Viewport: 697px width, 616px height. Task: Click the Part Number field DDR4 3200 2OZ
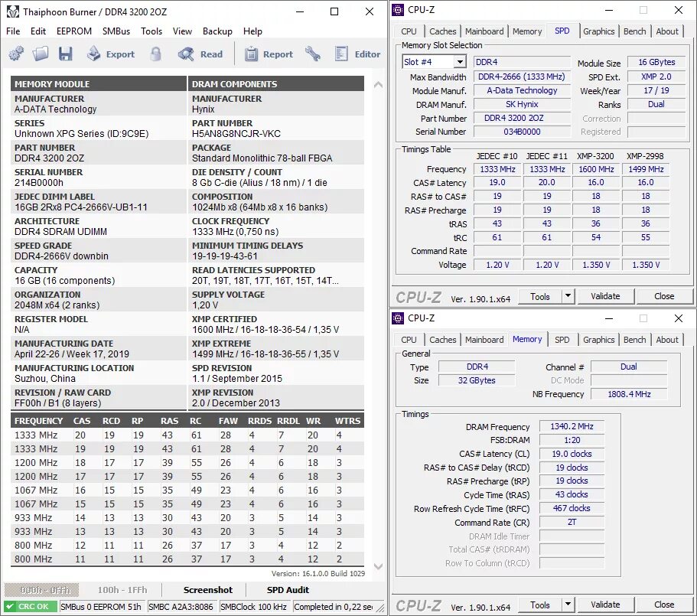(x=522, y=118)
